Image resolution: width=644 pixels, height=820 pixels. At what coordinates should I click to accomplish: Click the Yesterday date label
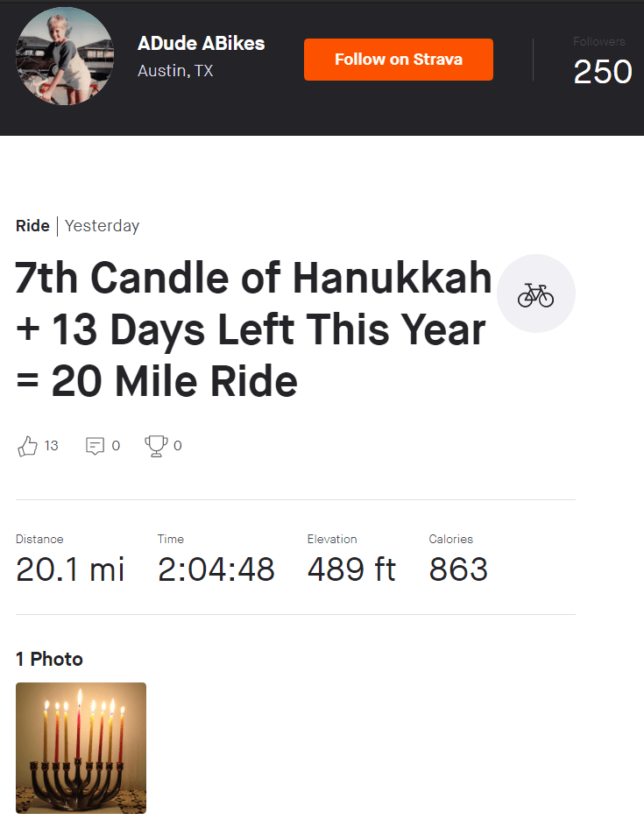pyautogui.click(x=102, y=226)
